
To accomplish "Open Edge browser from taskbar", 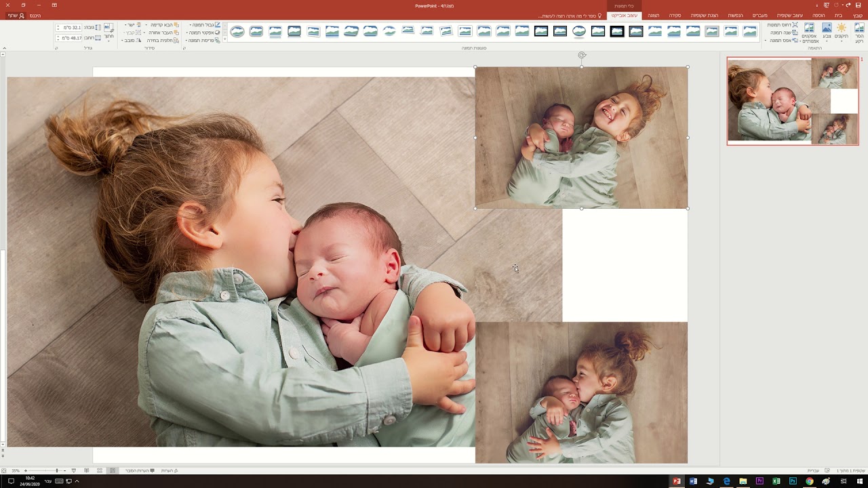I will (x=726, y=481).
